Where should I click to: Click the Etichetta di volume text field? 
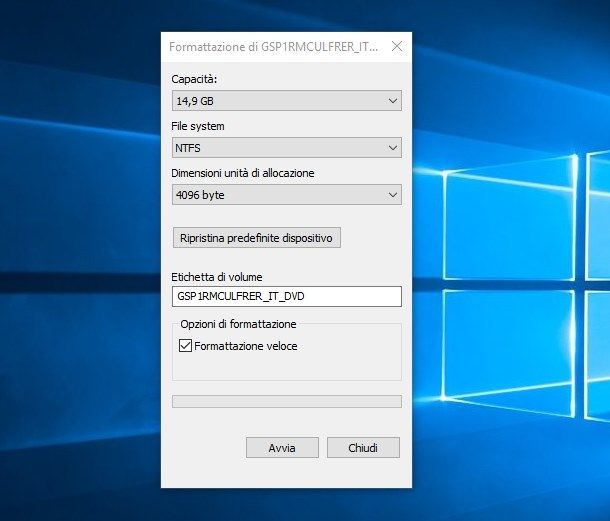click(287, 296)
